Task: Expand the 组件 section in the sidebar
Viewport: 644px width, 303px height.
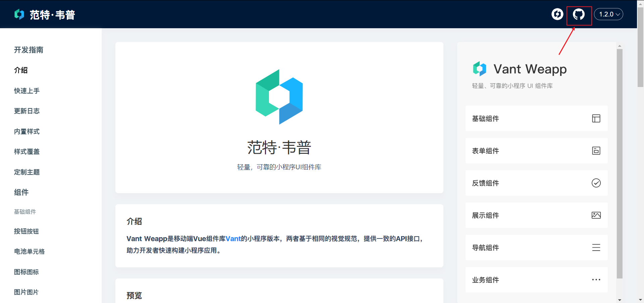Action: [x=21, y=192]
